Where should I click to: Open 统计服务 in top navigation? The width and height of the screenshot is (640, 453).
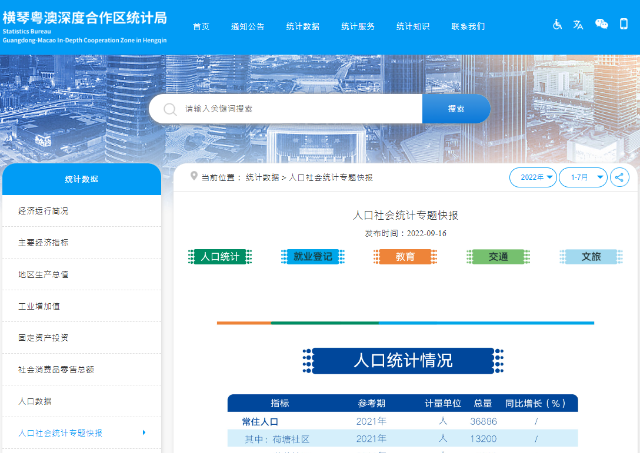coord(358,27)
